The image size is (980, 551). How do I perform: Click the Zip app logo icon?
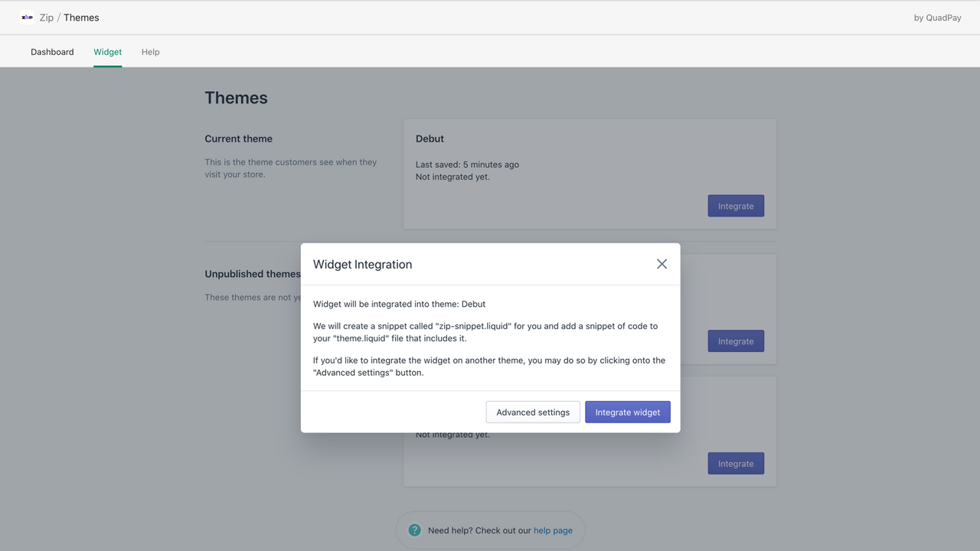click(x=27, y=17)
